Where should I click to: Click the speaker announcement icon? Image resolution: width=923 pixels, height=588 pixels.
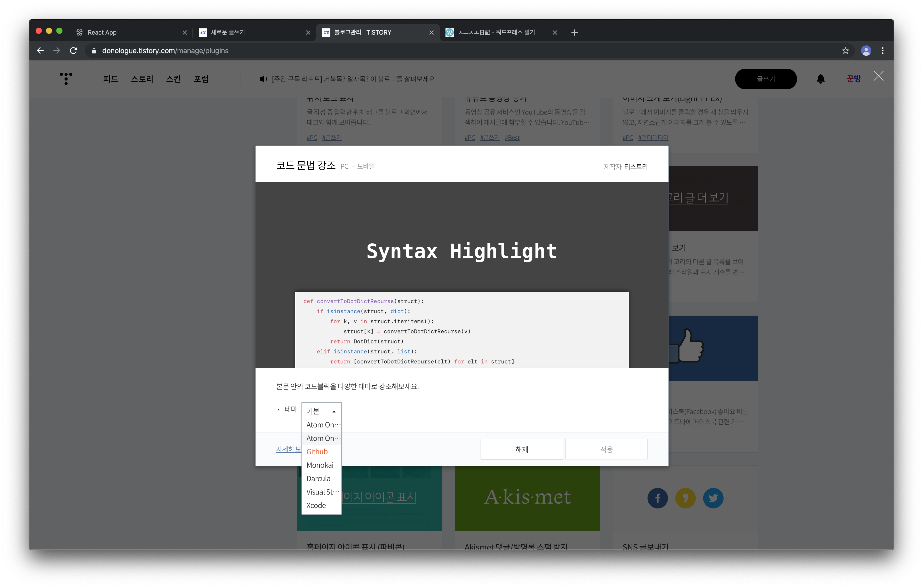click(263, 79)
